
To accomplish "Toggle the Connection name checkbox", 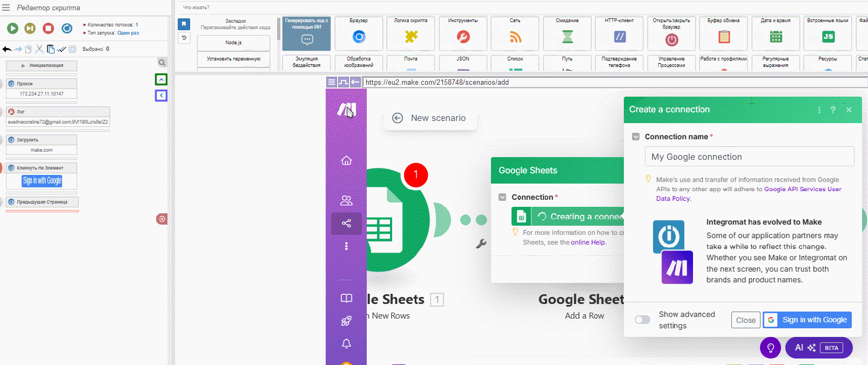I will click(636, 137).
